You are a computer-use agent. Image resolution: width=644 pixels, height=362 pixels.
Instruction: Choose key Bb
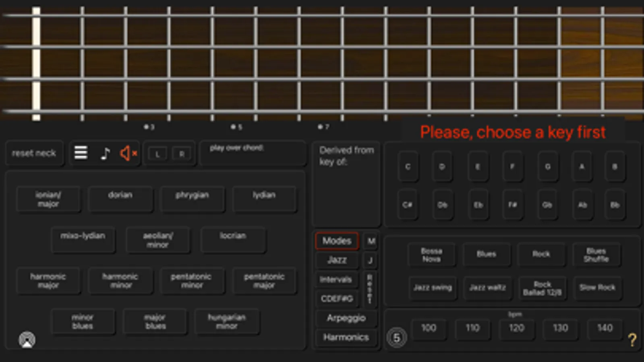[x=615, y=205]
